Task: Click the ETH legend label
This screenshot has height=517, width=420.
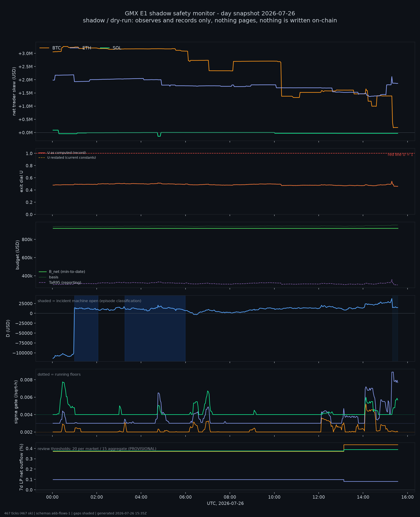Action: 87,48
